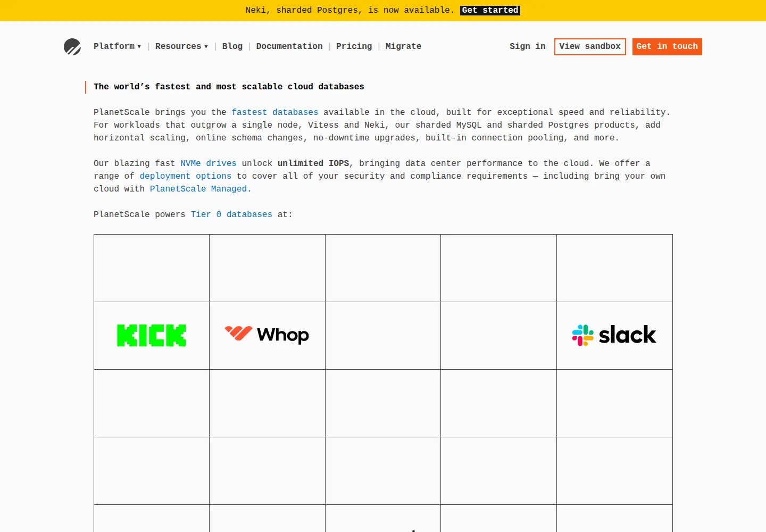Viewport: 766px width, 532px height.
Task: Click the View sandbox button
Action: coord(590,47)
